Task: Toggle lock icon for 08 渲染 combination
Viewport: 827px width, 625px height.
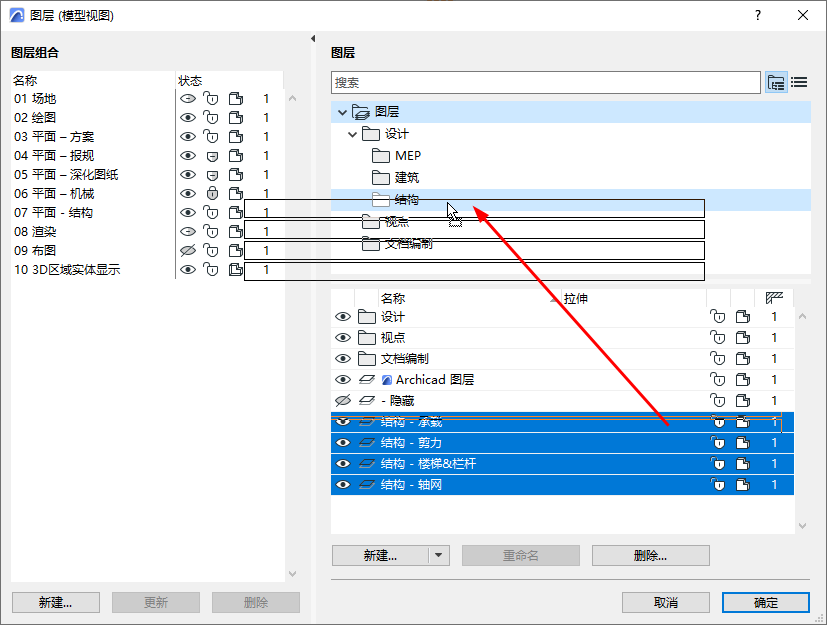Action: click(x=211, y=232)
